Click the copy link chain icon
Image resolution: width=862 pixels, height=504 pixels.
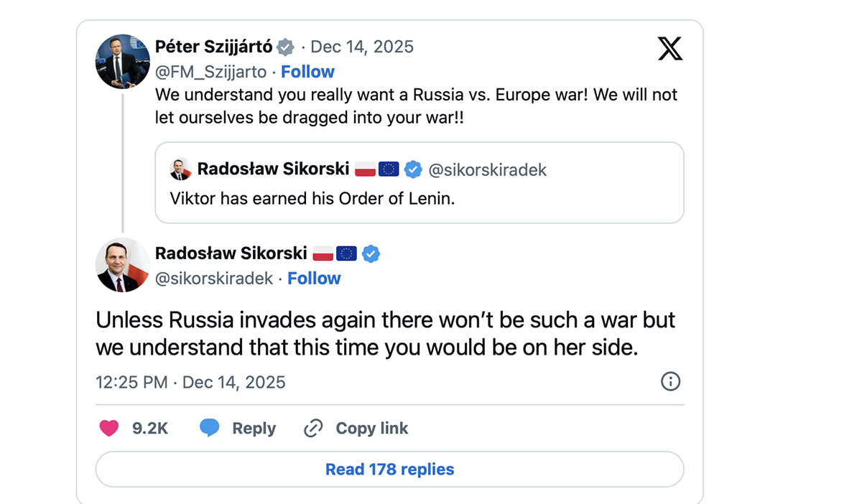coord(313,429)
